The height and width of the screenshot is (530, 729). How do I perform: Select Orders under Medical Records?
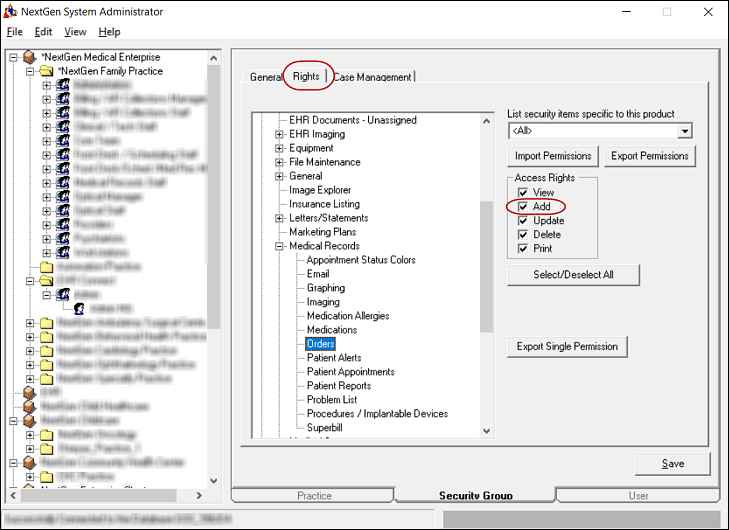[320, 344]
